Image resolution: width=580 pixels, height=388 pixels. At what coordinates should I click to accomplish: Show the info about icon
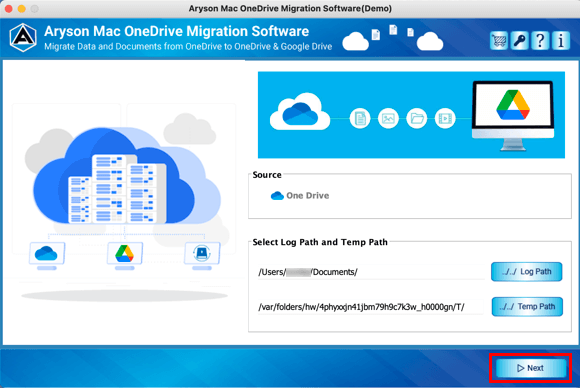click(x=561, y=40)
